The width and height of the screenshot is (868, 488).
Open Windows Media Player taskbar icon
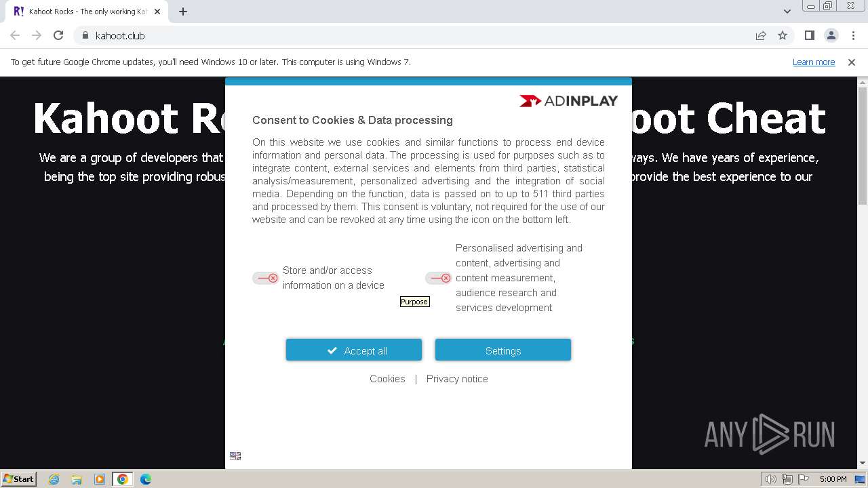click(x=100, y=479)
